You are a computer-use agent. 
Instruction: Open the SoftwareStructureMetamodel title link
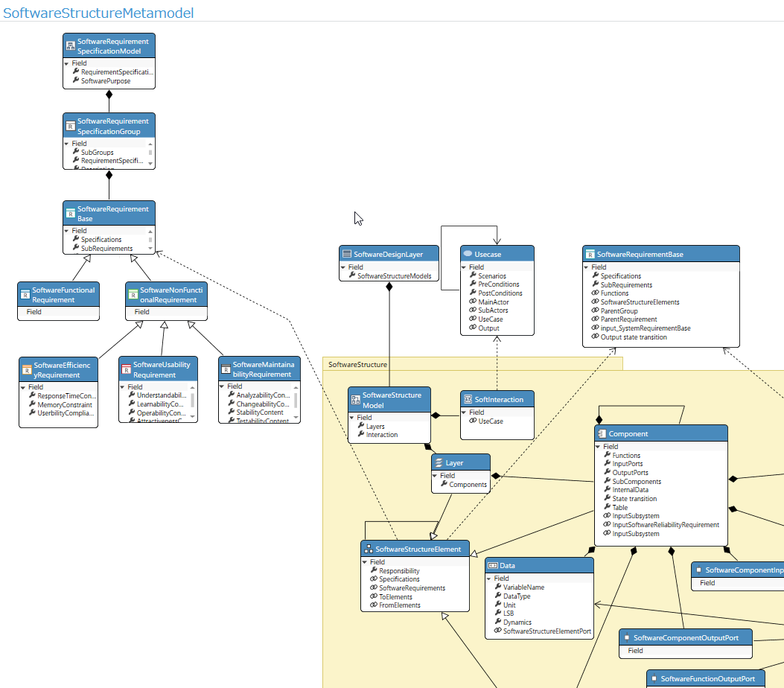[98, 13]
